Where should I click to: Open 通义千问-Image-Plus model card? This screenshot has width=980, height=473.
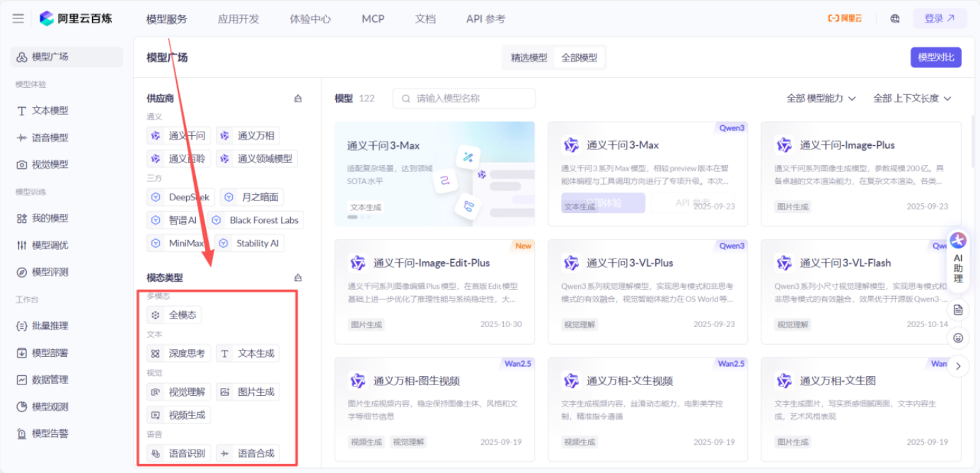(861, 174)
